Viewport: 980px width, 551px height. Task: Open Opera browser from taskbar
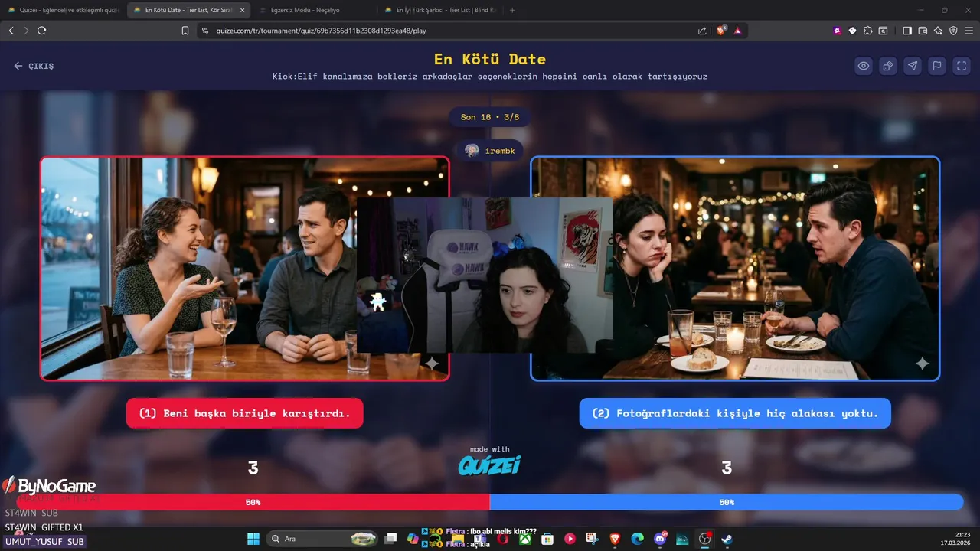pos(502,539)
